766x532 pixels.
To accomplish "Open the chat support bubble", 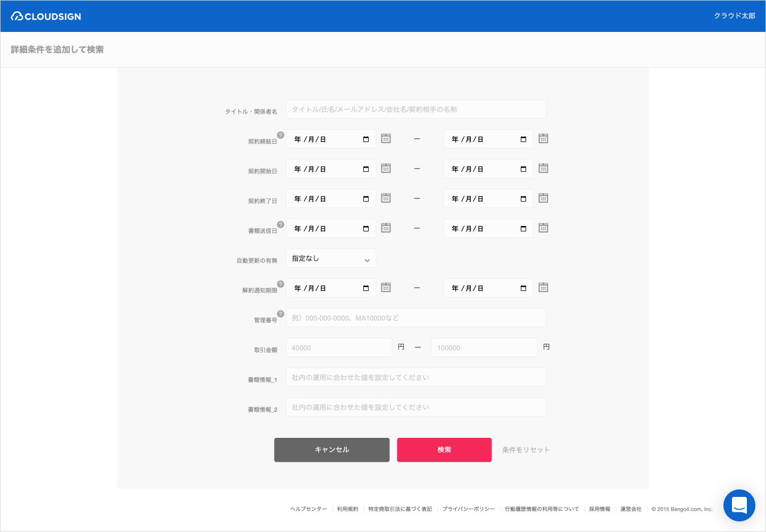I will pos(739,505).
